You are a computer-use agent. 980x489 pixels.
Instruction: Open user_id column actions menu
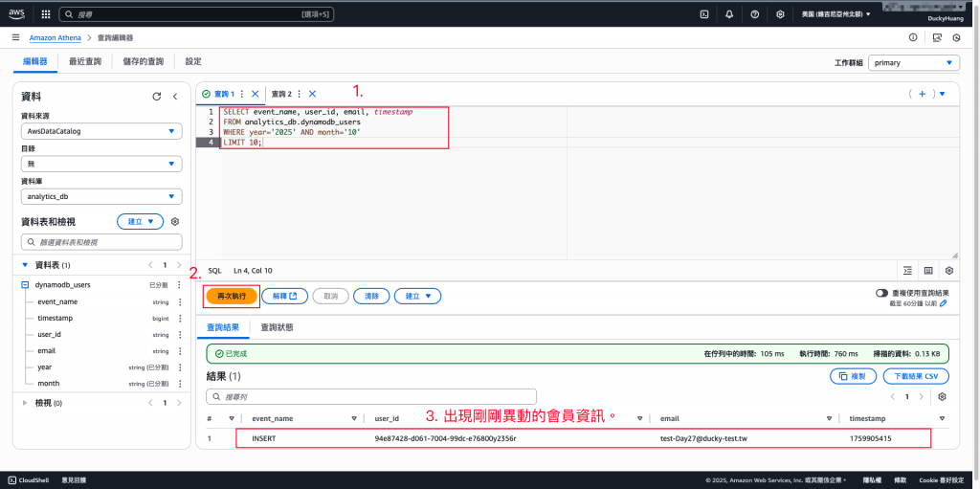point(179,335)
